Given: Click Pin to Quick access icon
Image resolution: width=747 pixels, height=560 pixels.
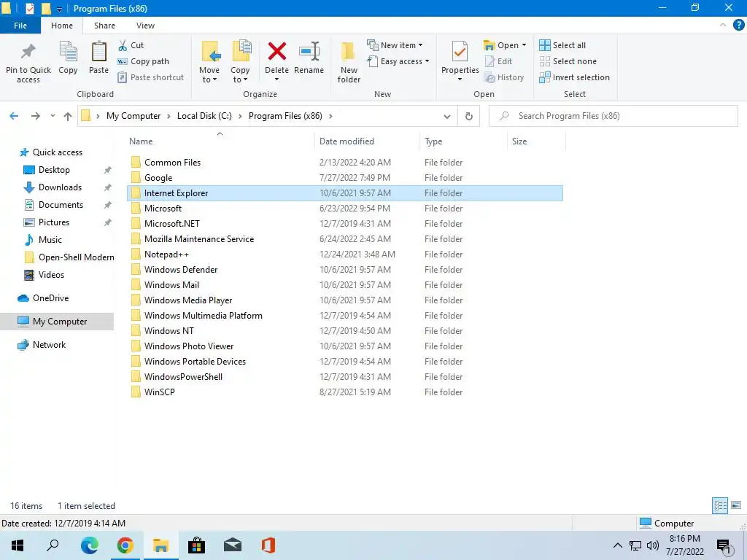Looking at the screenshot, I should (x=28, y=52).
